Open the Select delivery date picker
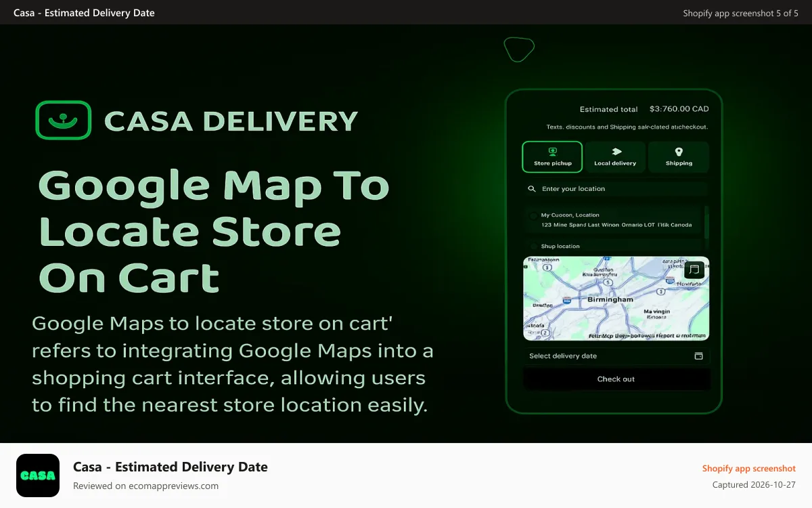Viewport: 812px width, 508px height. 616,356
